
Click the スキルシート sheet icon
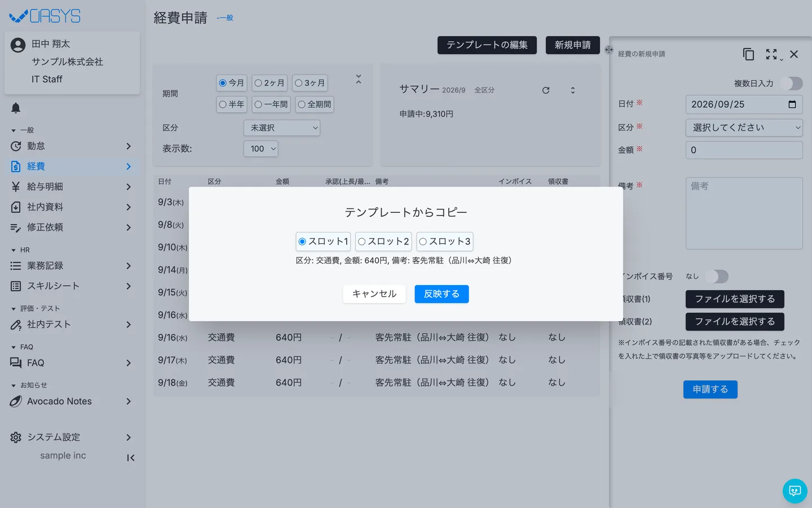(x=16, y=286)
